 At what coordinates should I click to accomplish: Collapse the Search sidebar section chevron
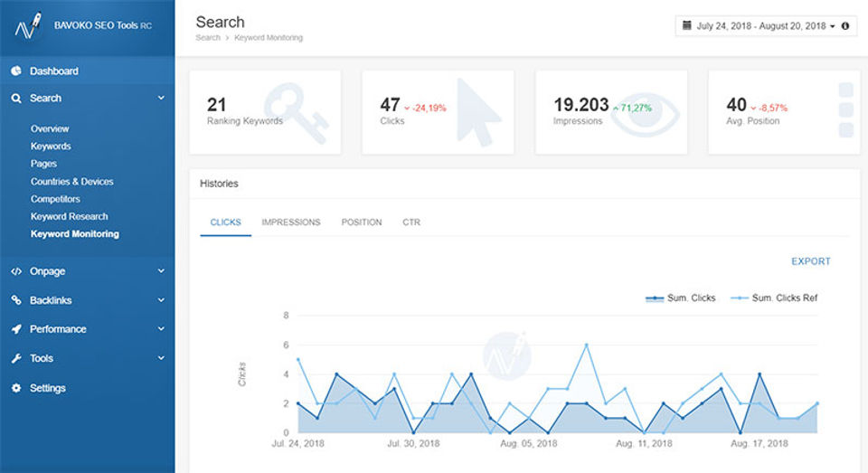(x=161, y=98)
